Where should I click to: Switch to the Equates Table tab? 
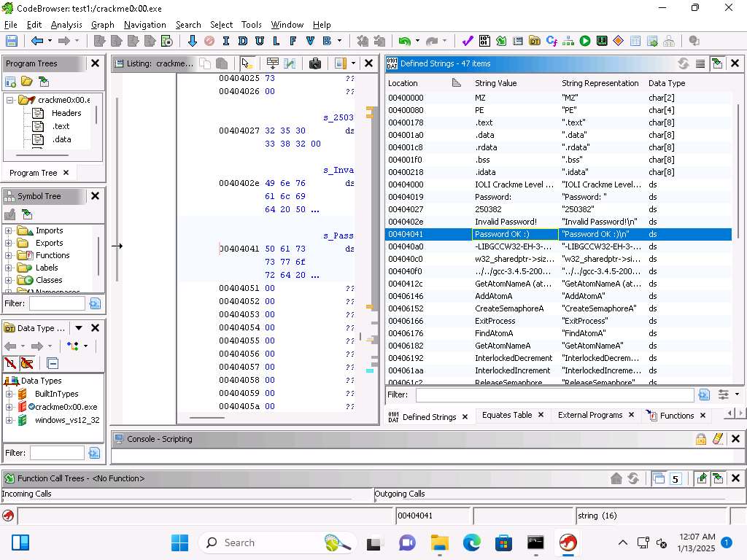[506, 416]
